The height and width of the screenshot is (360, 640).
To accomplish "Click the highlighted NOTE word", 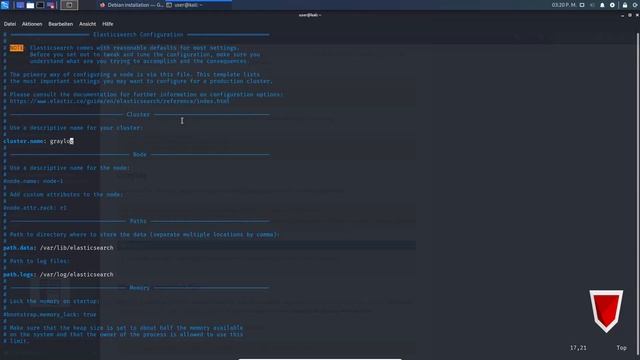I will coord(17,48).
